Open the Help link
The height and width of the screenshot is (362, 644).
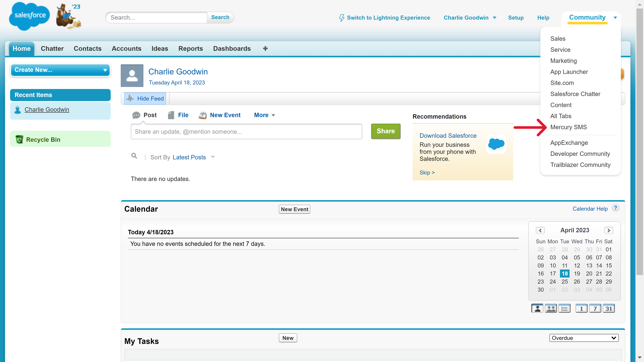[543, 18]
